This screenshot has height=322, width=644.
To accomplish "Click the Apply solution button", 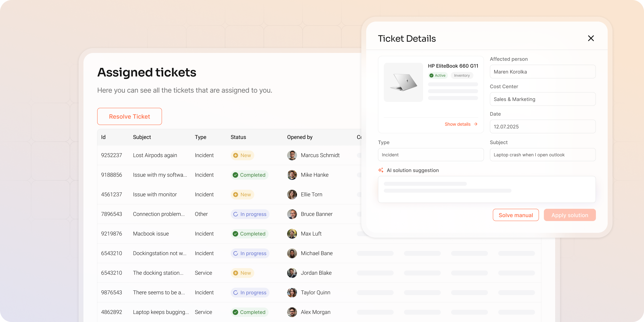I will point(569,215).
